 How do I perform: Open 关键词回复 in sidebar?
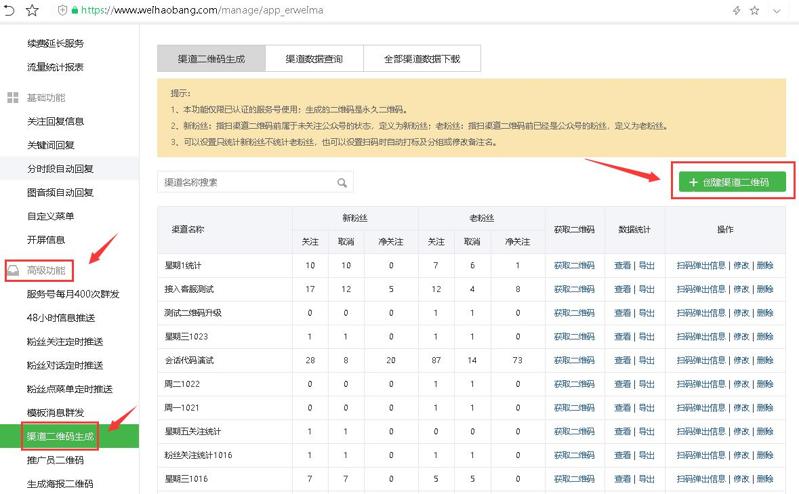pos(51,145)
